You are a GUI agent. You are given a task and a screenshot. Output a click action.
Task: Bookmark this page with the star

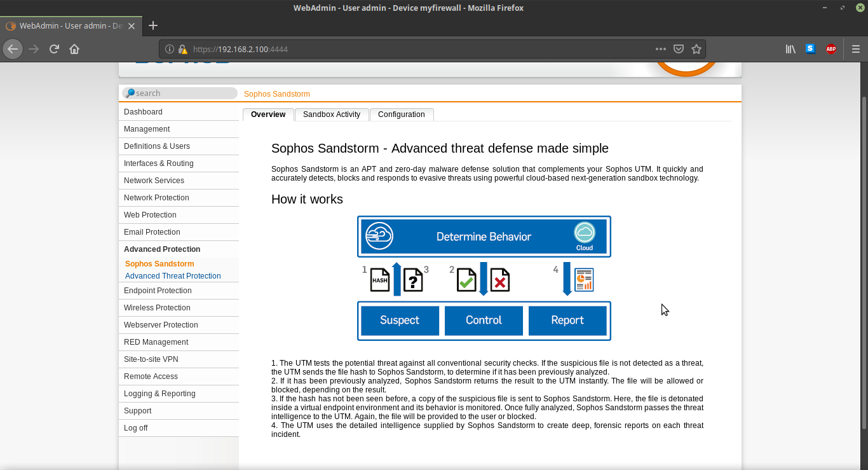coord(696,49)
